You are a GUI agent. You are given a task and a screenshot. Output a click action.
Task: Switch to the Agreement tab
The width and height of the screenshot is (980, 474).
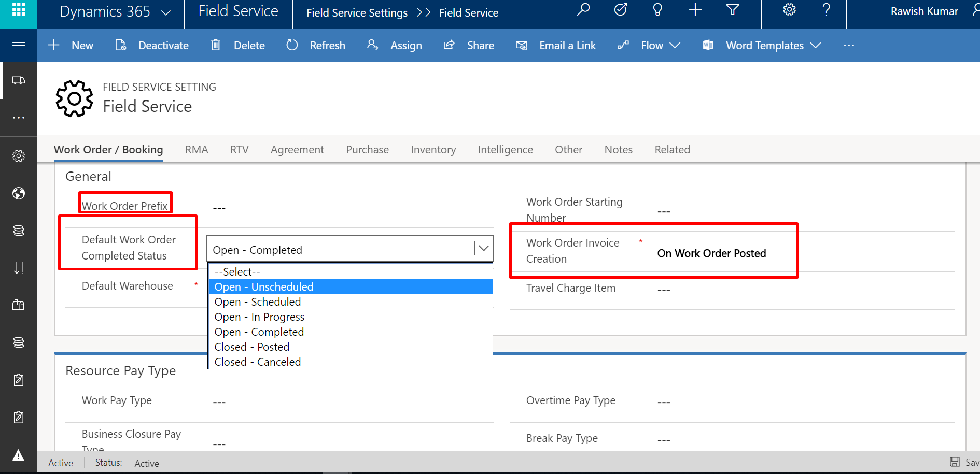coord(297,150)
